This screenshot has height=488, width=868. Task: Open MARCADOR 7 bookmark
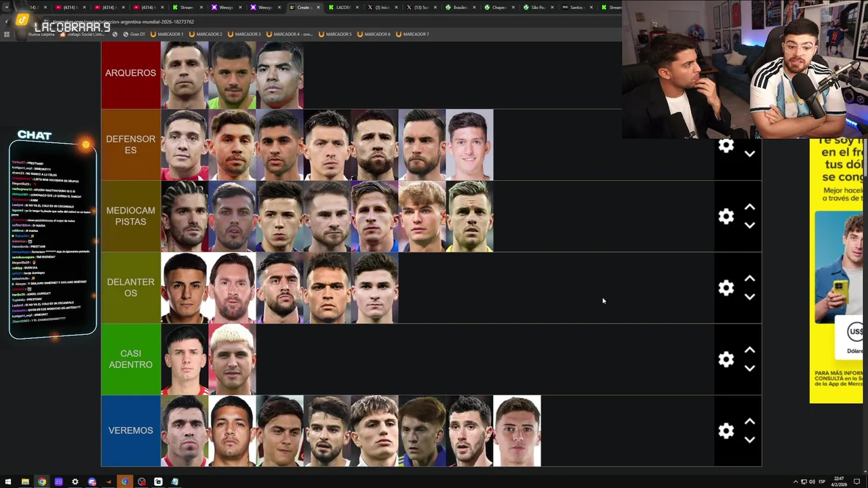pyautogui.click(x=412, y=34)
